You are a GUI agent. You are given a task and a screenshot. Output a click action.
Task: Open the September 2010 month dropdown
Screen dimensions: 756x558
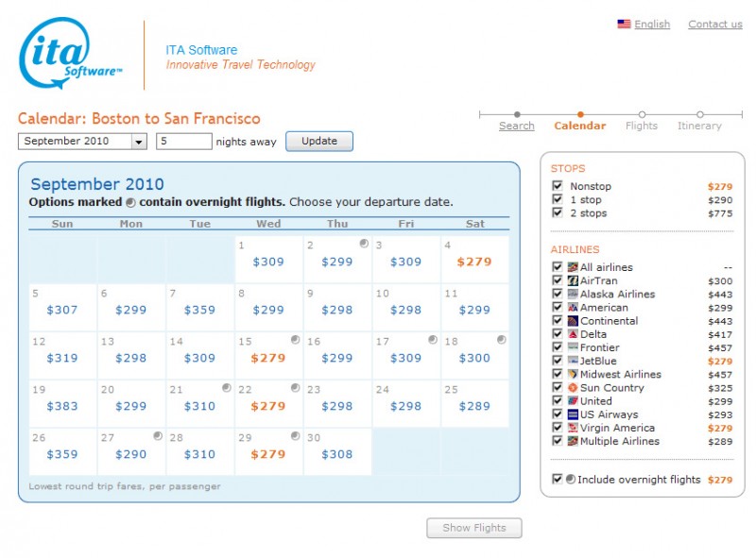click(x=137, y=140)
